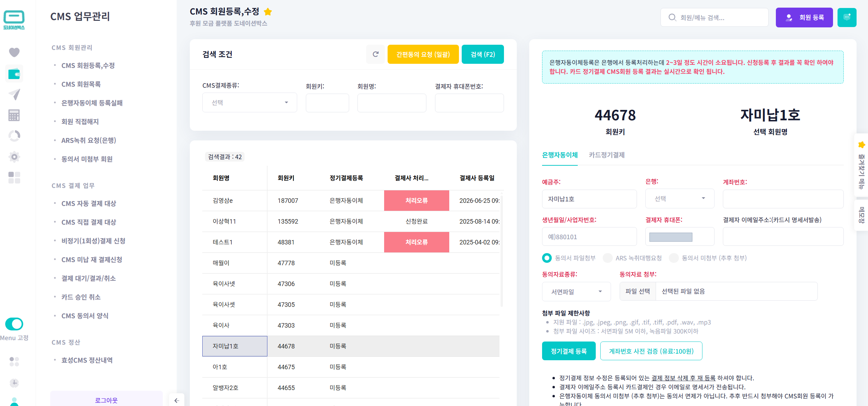Click the 파일 선택 button
This screenshot has height=406, width=868.
click(x=638, y=291)
